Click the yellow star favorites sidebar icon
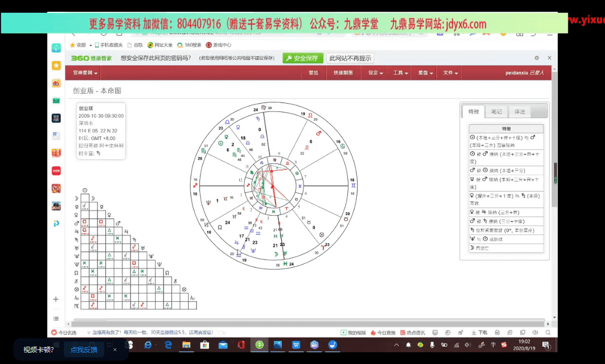605x364 pixels. click(56, 66)
